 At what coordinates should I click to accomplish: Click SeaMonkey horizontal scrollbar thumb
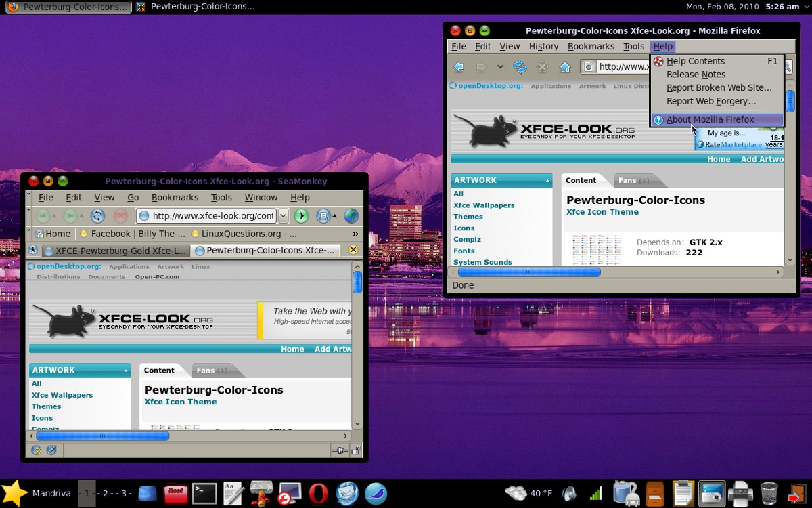pos(102,436)
